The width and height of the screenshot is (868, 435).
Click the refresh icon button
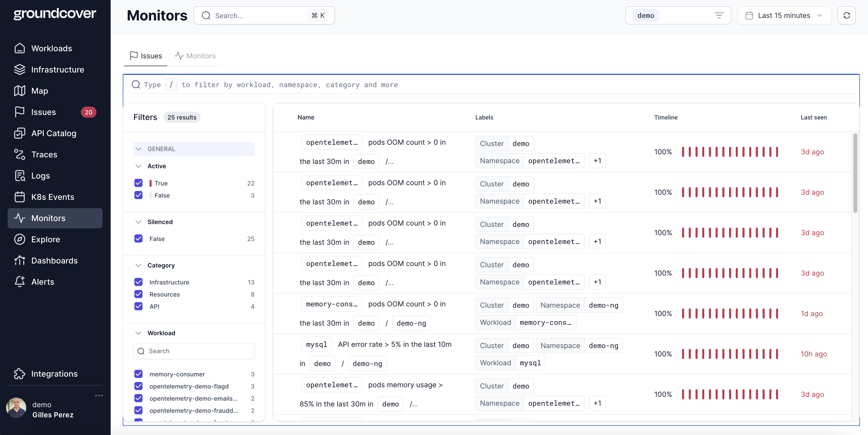click(847, 15)
